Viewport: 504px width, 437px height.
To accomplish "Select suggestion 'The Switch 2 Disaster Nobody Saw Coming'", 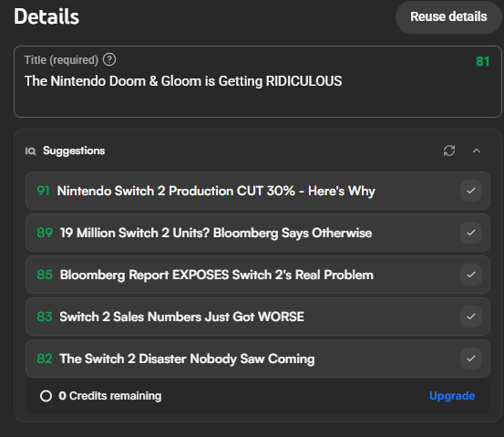I will pos(258,359).
